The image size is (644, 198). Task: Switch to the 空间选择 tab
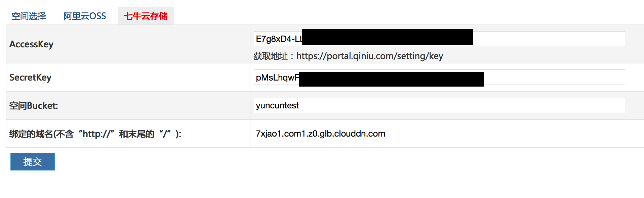point(29,16)
